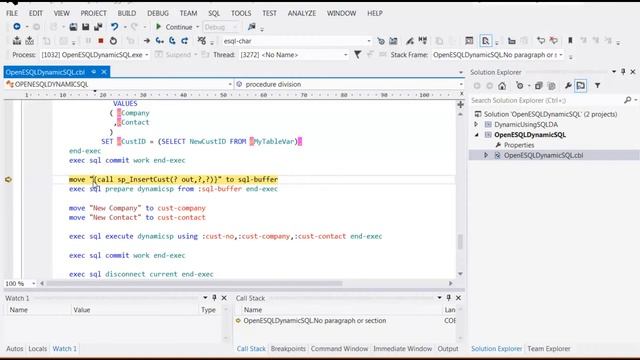Toggle auto-hide pin on Call Stack panel
The image size is (640, 360).
(x=449, y=298)
